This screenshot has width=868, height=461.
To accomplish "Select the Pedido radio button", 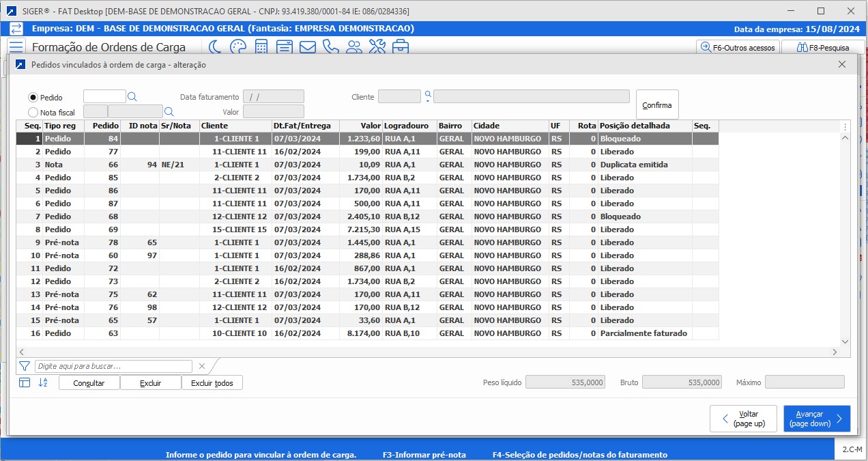I will pyautogui.click(x=33, y=98).
